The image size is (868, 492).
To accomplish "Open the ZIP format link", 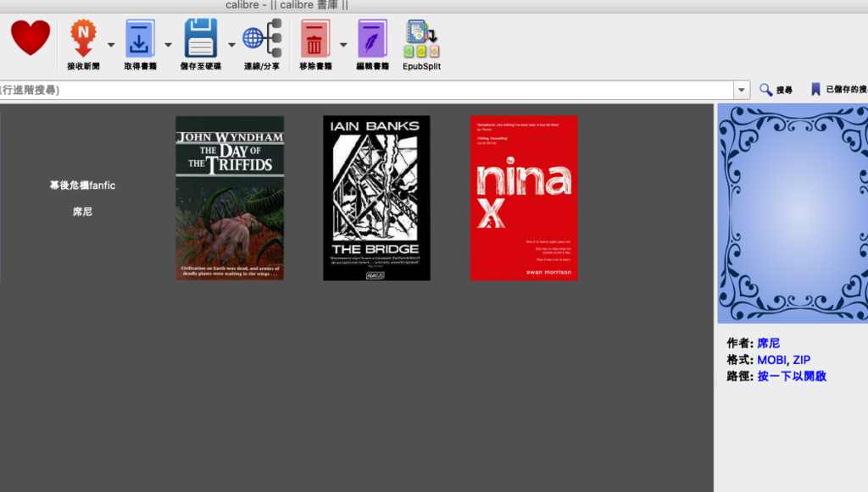I will tap(802, 360).
